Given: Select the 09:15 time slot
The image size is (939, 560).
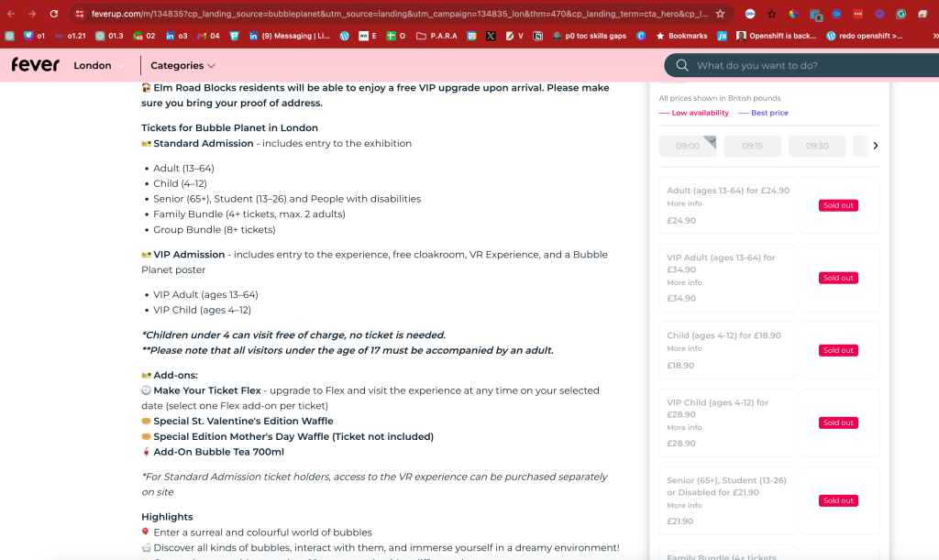Looking at the screenshot, I should pyautogui.click(x=752, y=146).
